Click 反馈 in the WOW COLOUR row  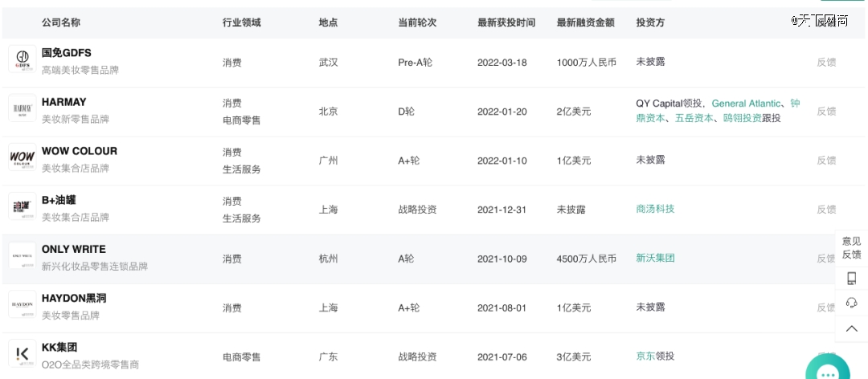[x=826, y=161]
